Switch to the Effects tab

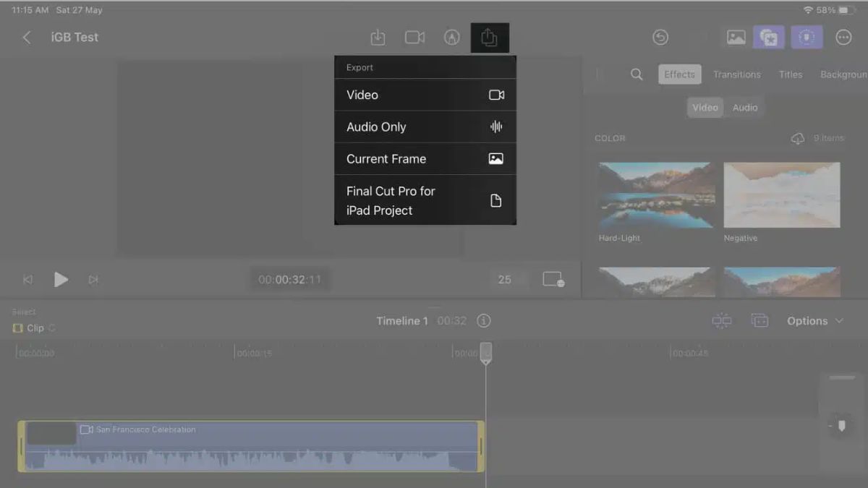tap(679, 74)
